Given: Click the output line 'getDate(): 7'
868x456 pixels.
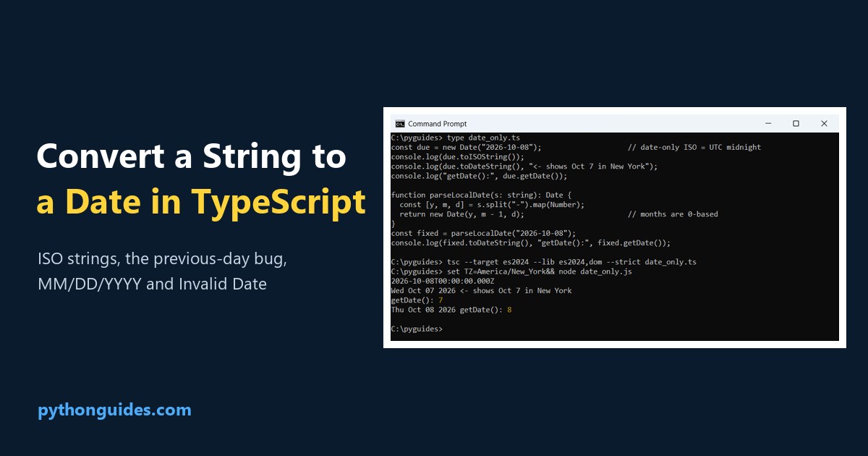Looking at the screenshot, I should tap(417, 300).
